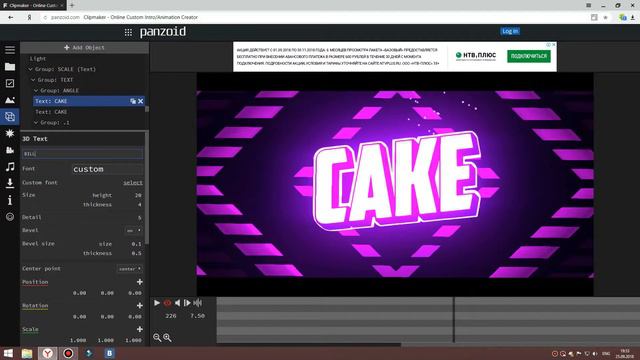The height and width of the screenshot is (360, 640).
Task: Click the Size thickness value 4
Action: pyautogui.click(x=140, y=205)
